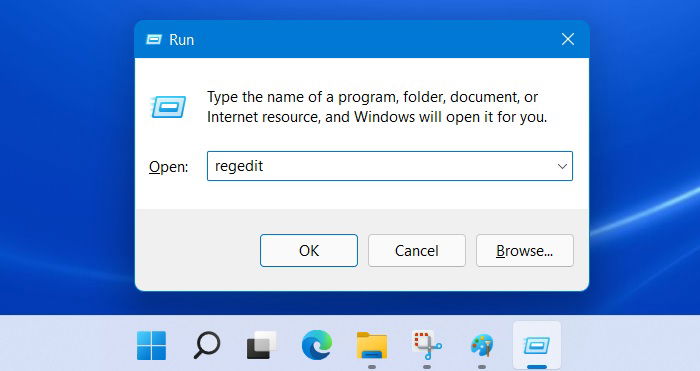This screenshot has height=371, width=700.
Task: Select the Run app taskbar icon
Action: (537, 345)
